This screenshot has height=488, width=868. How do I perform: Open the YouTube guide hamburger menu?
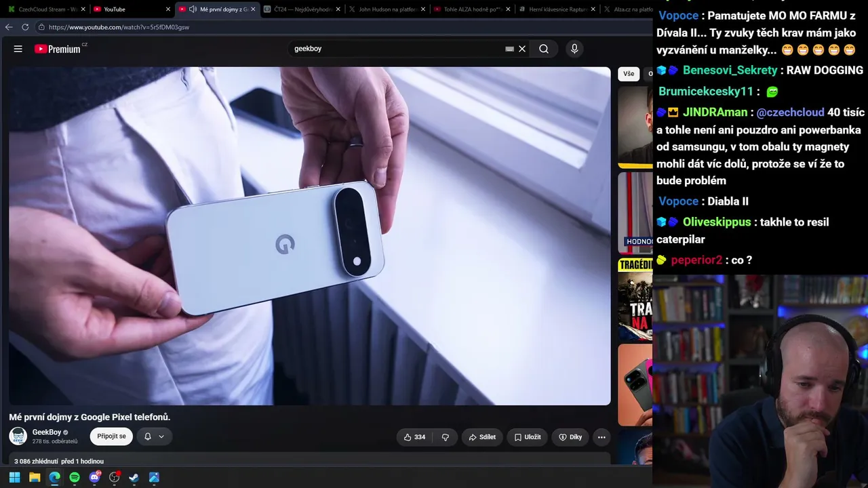(x=18, y=49)
